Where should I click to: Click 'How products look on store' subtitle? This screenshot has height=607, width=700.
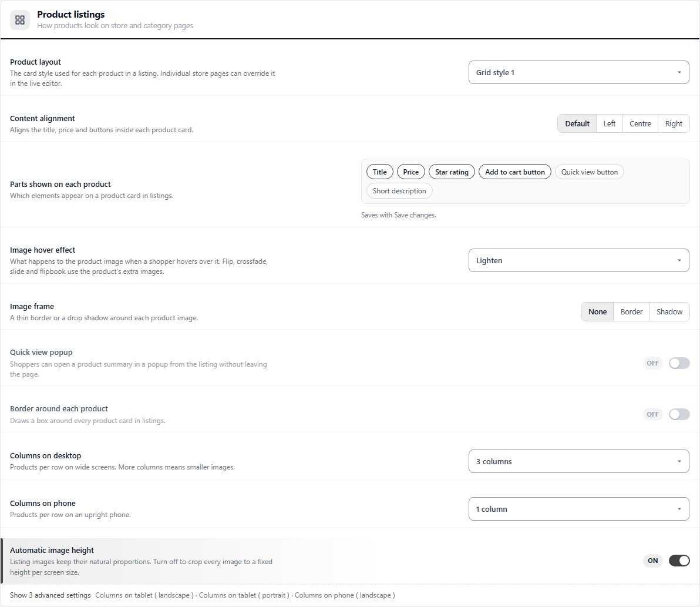coord(115,25)
